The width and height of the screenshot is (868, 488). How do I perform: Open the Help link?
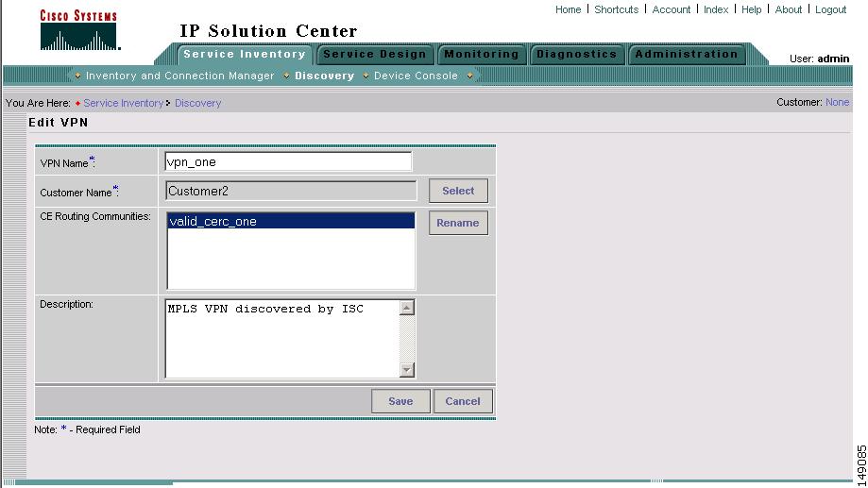[x=751, y=9]
